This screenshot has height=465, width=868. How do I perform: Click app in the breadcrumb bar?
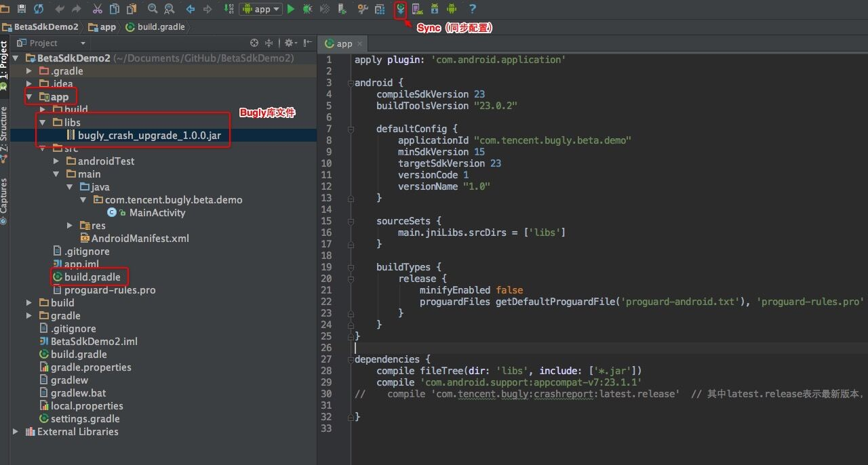102,27
